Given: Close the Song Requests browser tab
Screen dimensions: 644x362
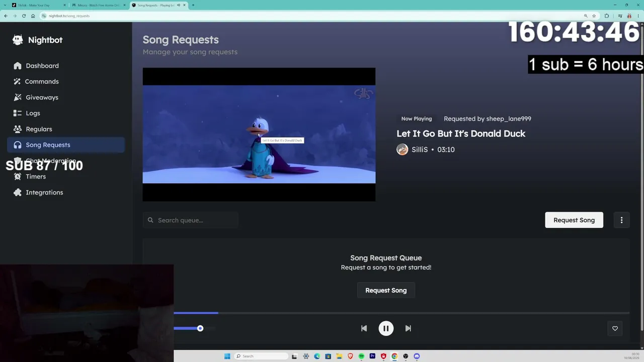Looking at the screenshot, I should pos(185,5).
